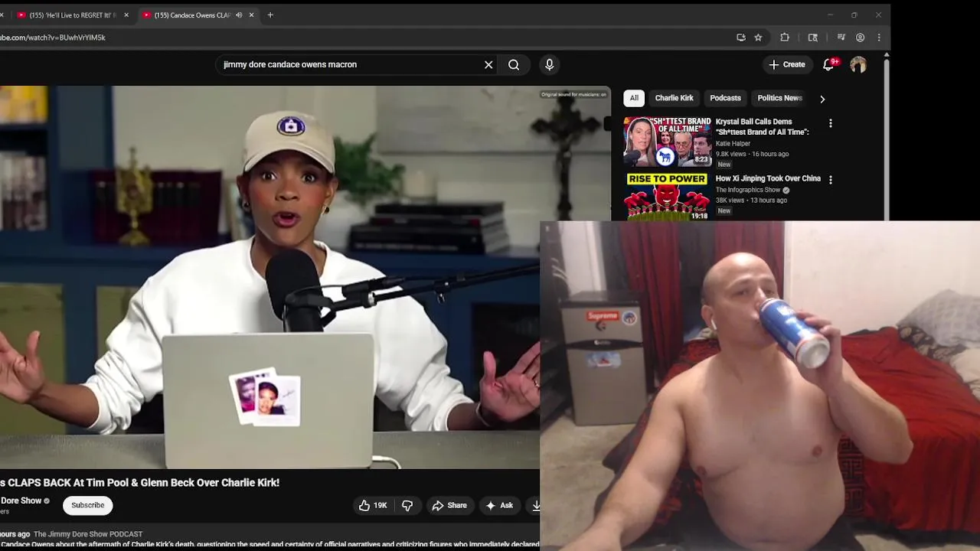Subscribe to the Jimmy Dore Show

coord(88,505)
